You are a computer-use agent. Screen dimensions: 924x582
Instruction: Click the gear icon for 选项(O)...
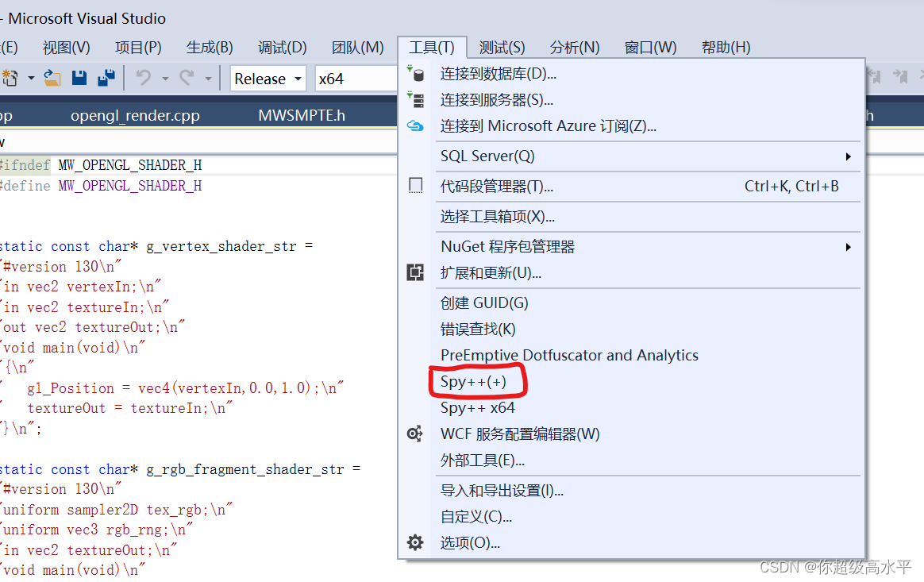tap(415, 542)
